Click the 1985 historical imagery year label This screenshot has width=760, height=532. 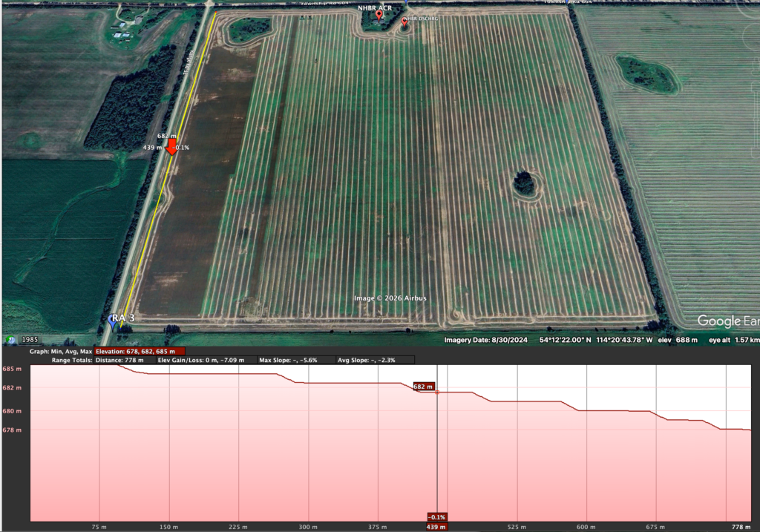(30, 340)
